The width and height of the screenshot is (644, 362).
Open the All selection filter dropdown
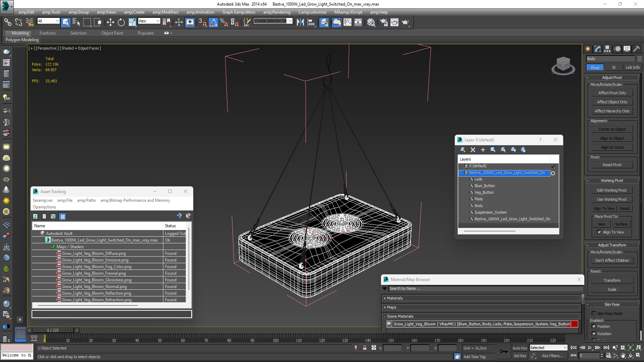click(48, 21)
